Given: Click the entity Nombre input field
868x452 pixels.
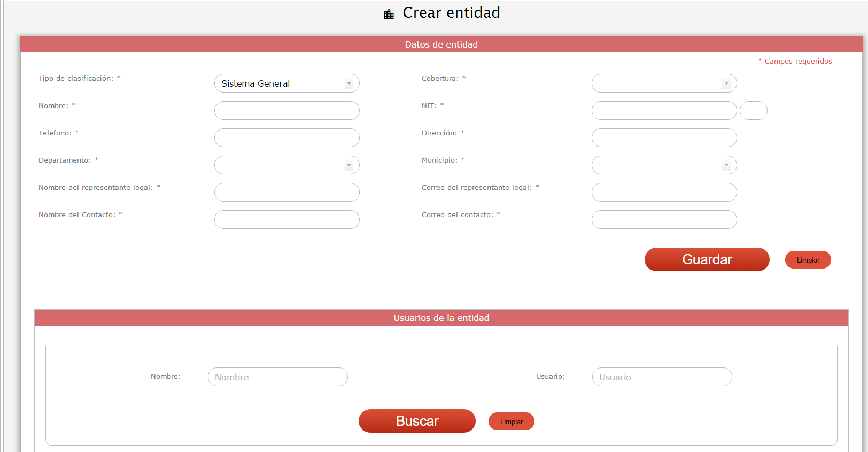Looking at the screenshot, I should [286, 111].
